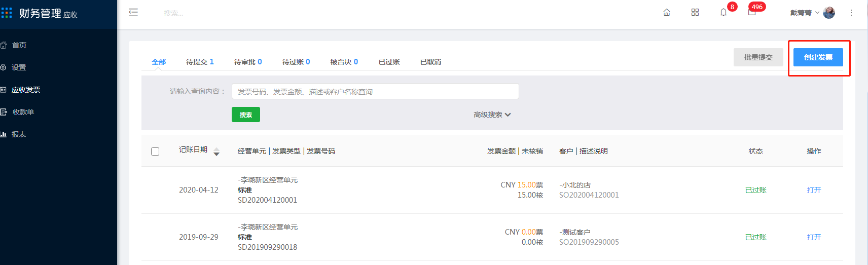Select the 全部 tab
Viewport: 868px width, 265px height.
[x=159, y=62]
